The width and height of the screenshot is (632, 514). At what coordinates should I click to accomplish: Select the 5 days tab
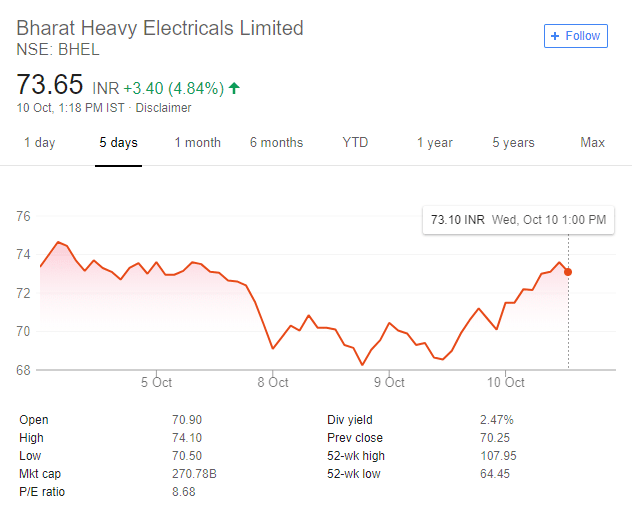[118, 143]
